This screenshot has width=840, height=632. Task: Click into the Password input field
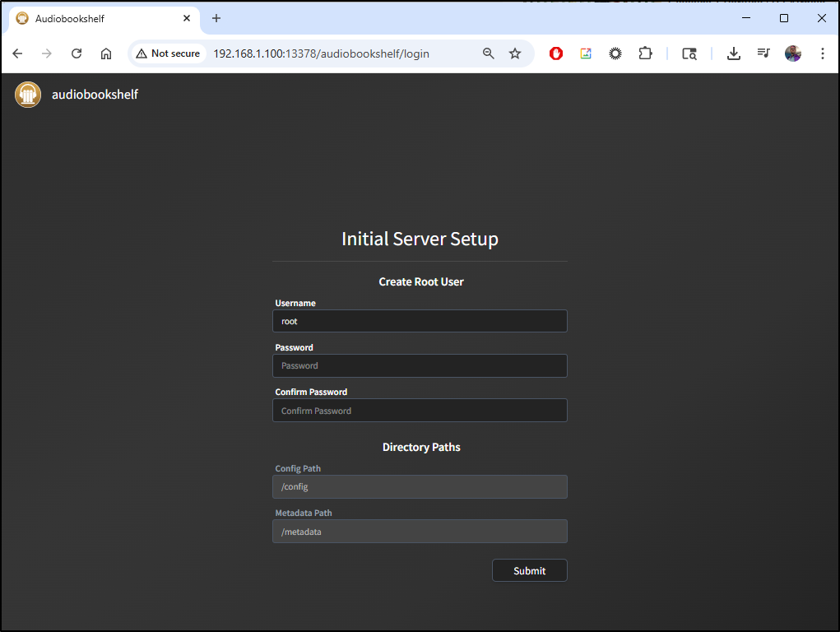[x=420, y=365]
